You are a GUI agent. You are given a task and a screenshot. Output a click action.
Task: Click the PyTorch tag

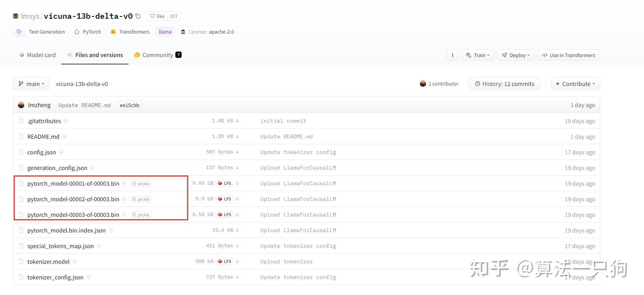pos(88,32)
